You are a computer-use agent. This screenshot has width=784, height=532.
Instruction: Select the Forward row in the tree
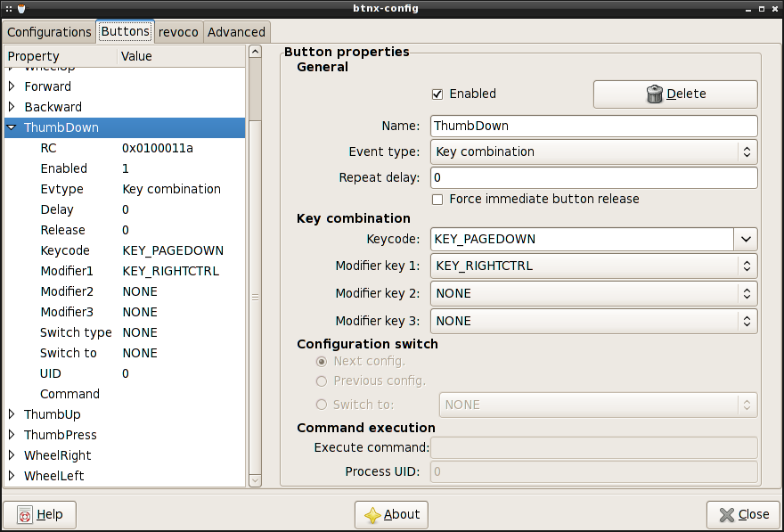[125, 86]
